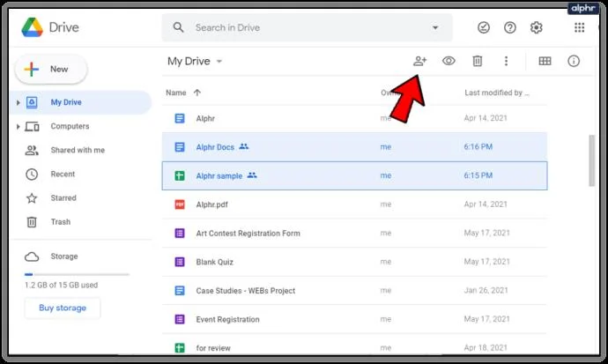Open the Google apps grid
The image size is (608, 364).
pyautogui.click(x=579, y=27)
